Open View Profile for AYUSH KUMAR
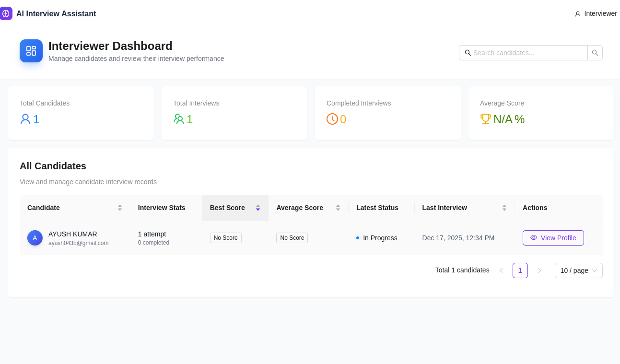Screen dimensions: 620x364 click(x=553, y=238)
